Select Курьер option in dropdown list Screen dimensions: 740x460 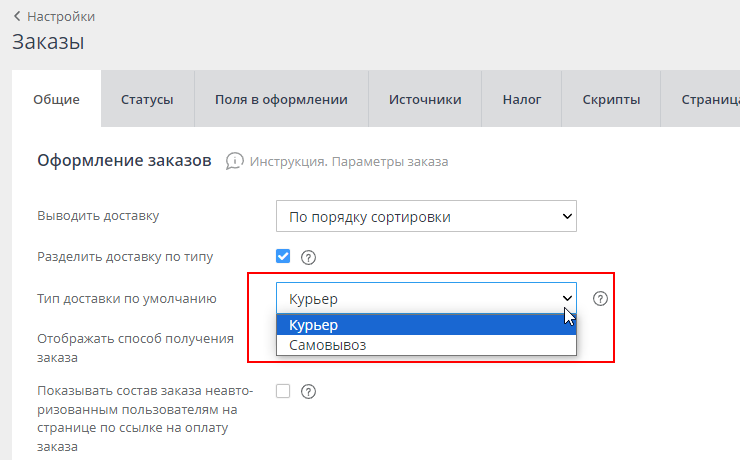[x=426, y=326]
